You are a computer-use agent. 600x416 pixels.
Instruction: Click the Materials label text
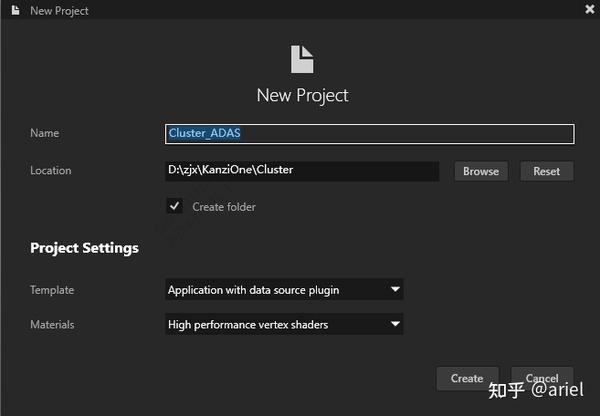pyautogui.click(x=52, y=324)
